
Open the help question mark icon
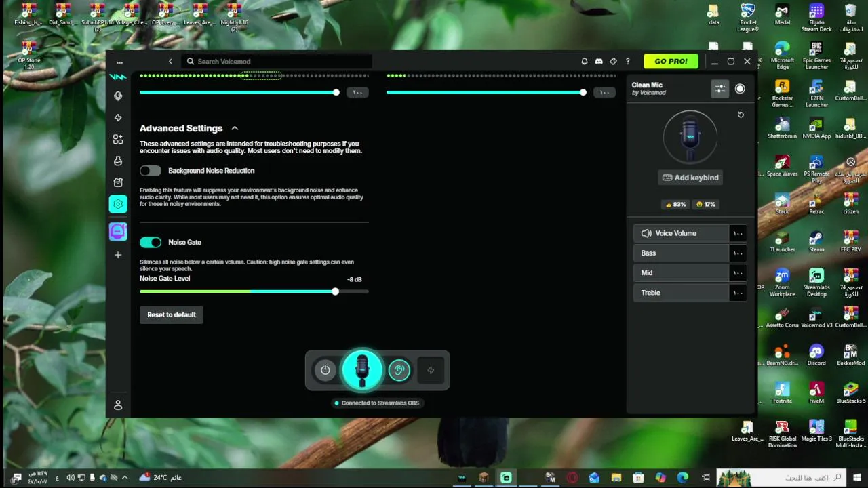pos(627,62)
